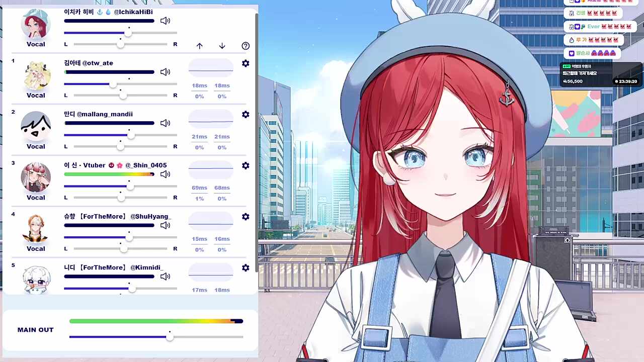Adjust the MAIN OUT volume slider

[x=156, y=337]
